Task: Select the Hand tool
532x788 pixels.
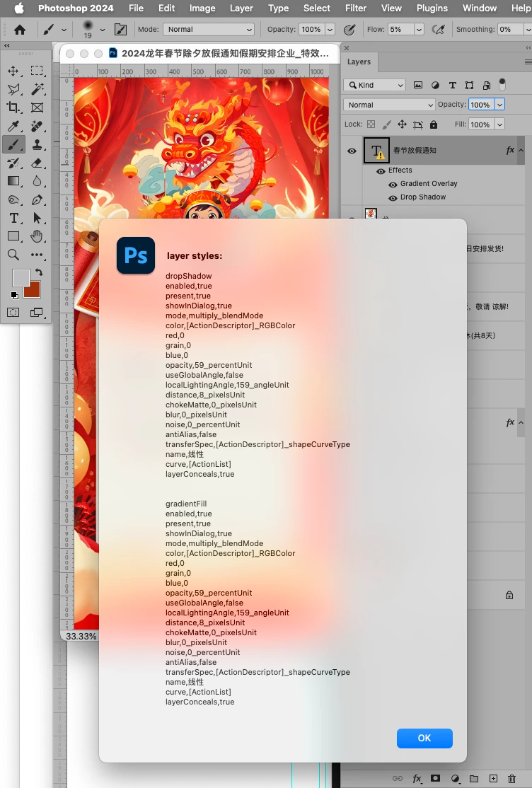Action: [37, 236]
